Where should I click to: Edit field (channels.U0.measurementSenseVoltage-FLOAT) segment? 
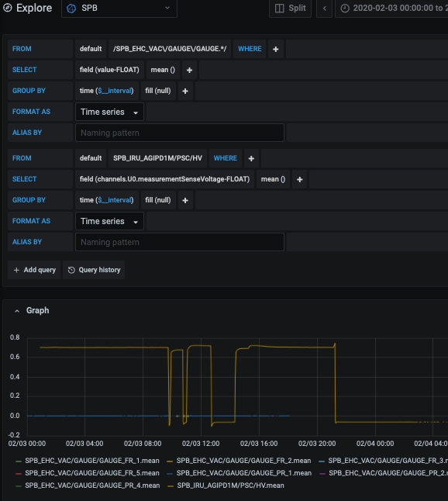(x=165, y=179)
